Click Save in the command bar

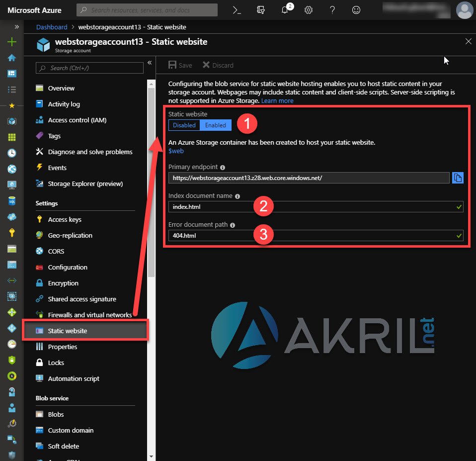click(x=180, y=65)
